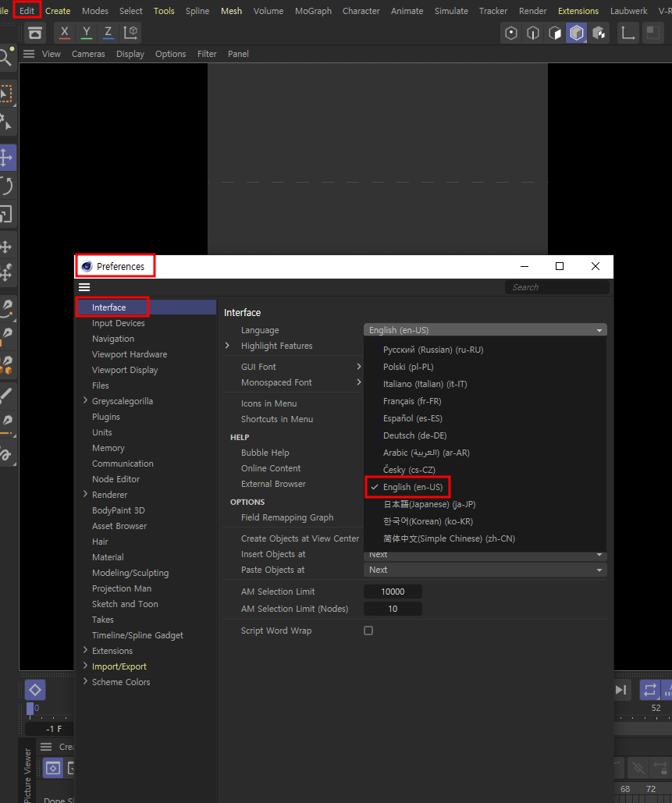Expand the Scheme Colors tree arrow

point(85,681)
